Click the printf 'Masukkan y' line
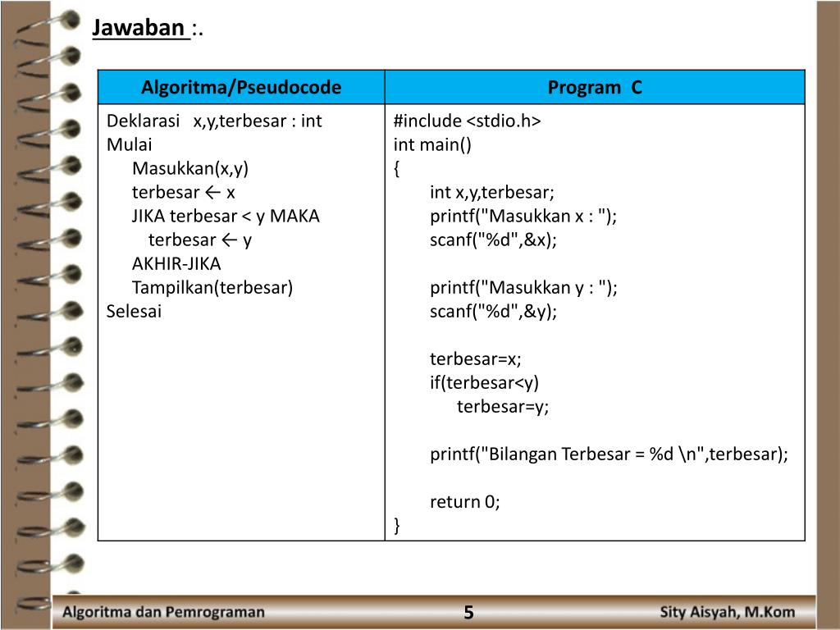 click(523, 288)
